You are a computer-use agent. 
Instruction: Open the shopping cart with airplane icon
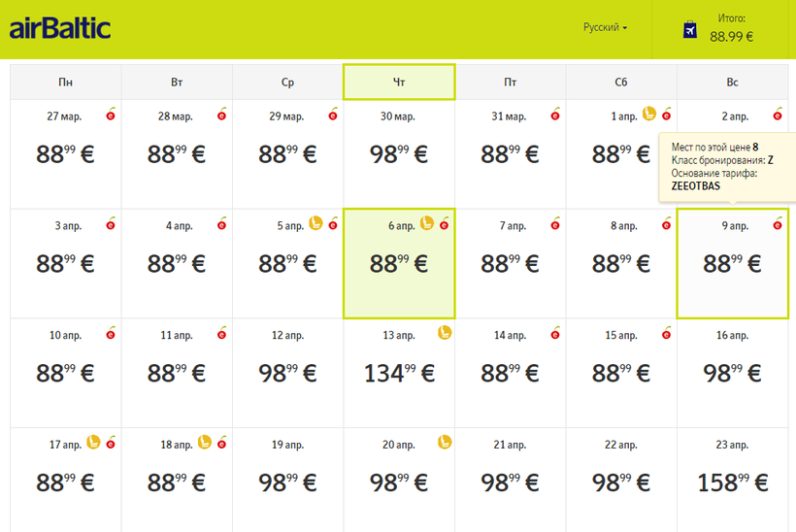pyautogui.click(x=690, y=29)
